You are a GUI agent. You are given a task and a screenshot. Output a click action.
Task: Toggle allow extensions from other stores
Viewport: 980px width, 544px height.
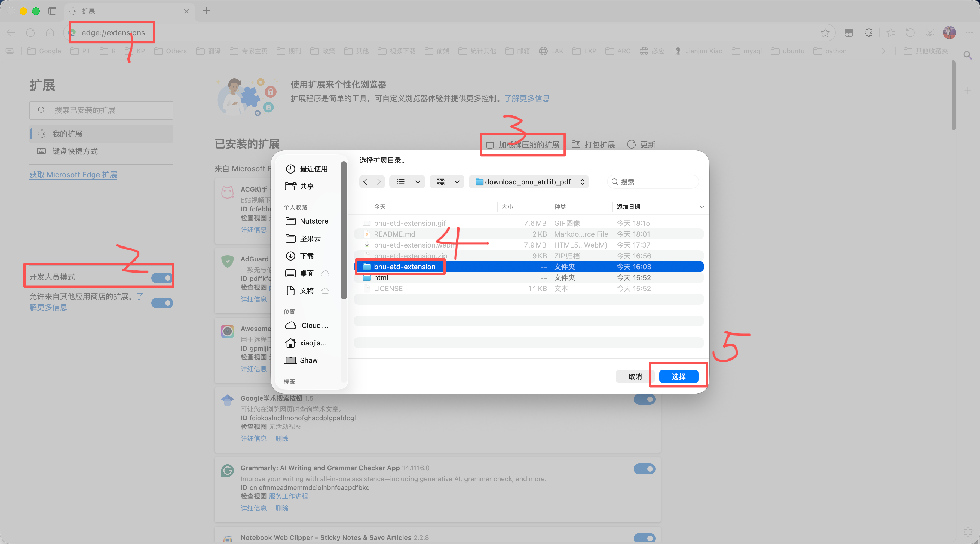click(x=162, y=303)
